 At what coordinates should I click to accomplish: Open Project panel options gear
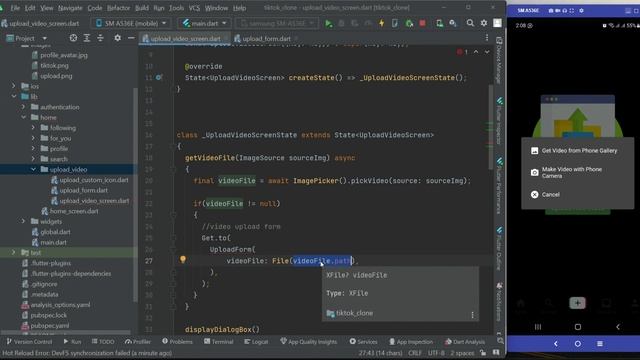pyautogui.click(x=118, y=38)
